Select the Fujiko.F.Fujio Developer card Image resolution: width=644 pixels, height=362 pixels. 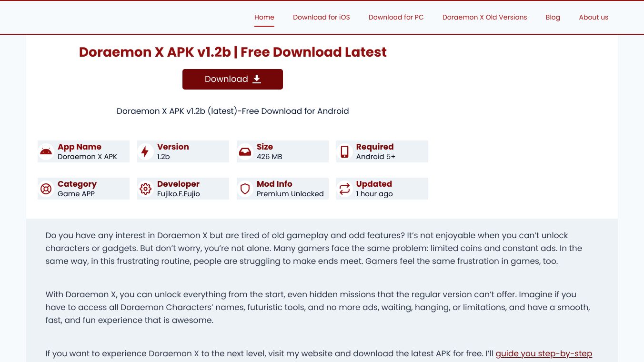(x=183, y=189)
